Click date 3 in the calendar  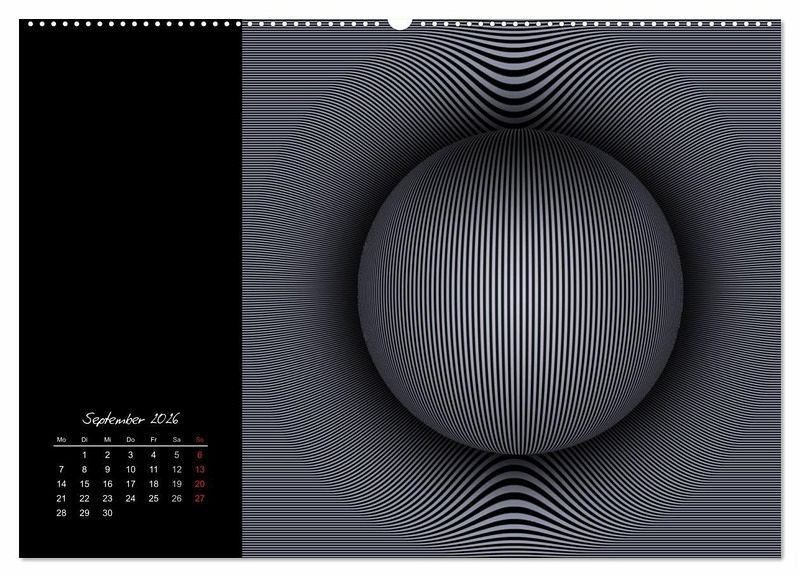pyautogui.click(x=131, y=455)
